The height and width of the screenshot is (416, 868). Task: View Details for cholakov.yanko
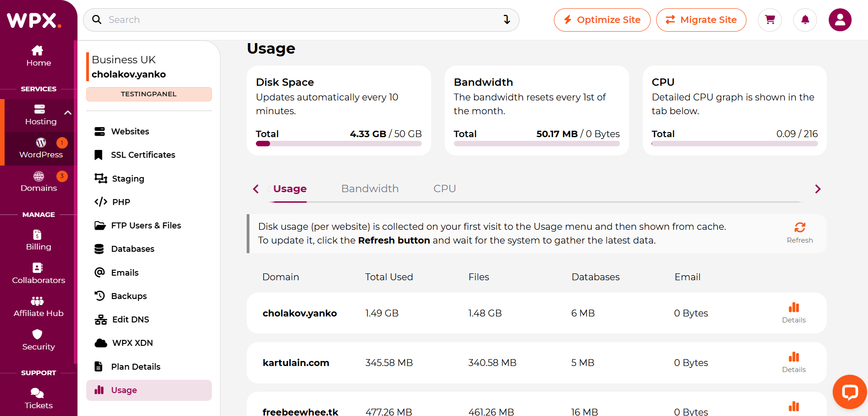point(794,313)
